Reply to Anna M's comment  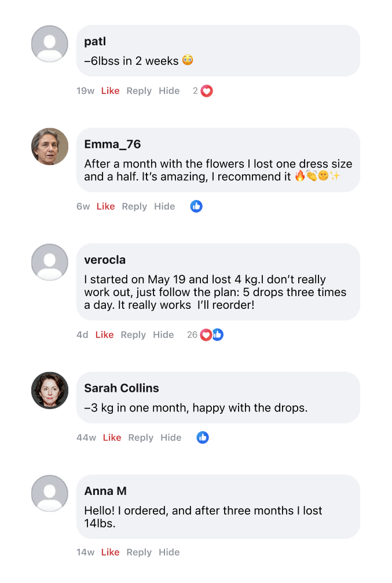click(139, 552)
